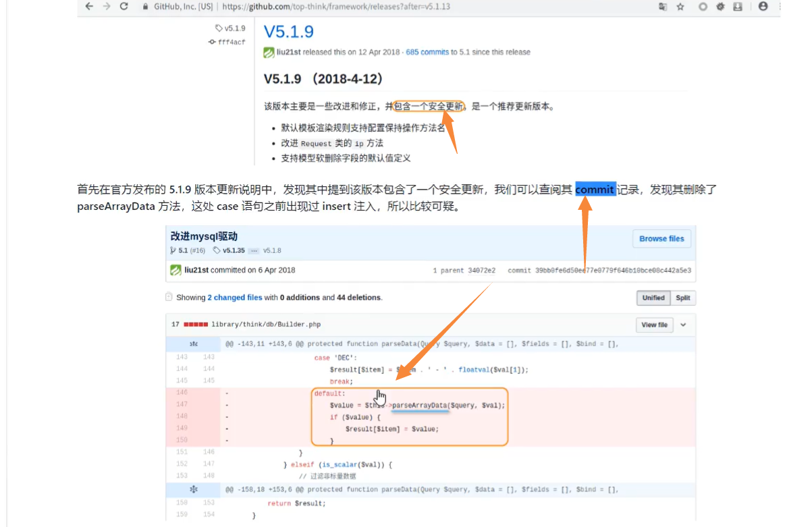Click the file icon beside Showing changed files
This screenshot has height=527, width=812.
169,297
